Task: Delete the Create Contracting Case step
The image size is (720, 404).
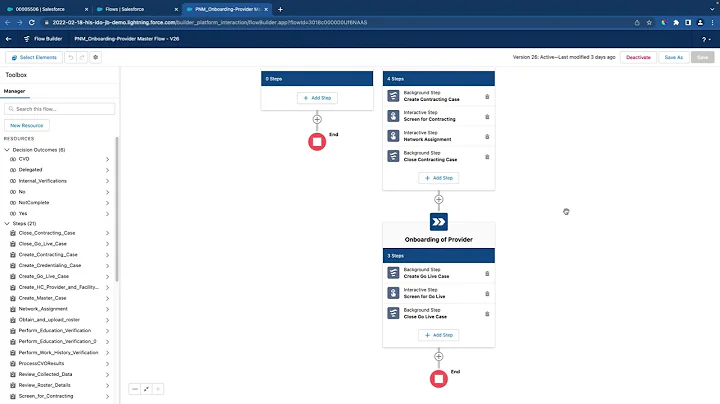Action: tap(487, 97)
